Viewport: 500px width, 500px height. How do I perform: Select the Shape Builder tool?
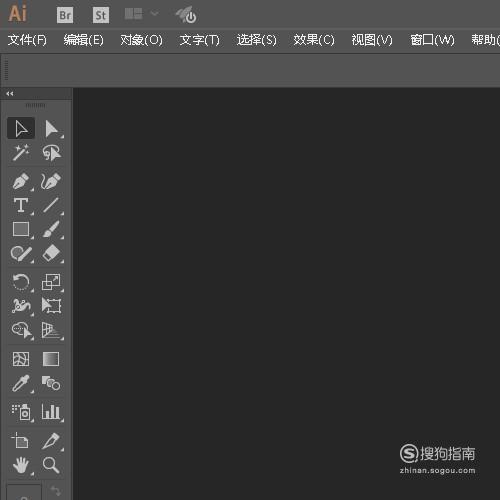22,330
